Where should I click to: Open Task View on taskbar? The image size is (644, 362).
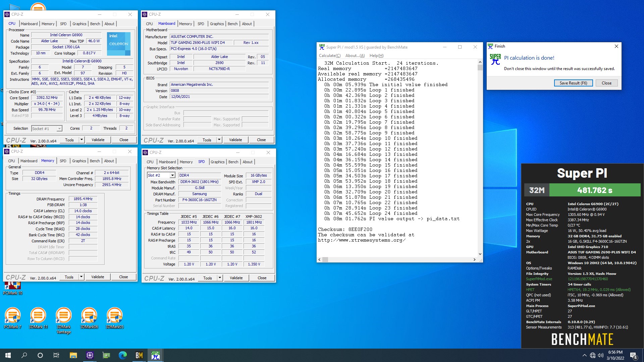click(56, 355)
